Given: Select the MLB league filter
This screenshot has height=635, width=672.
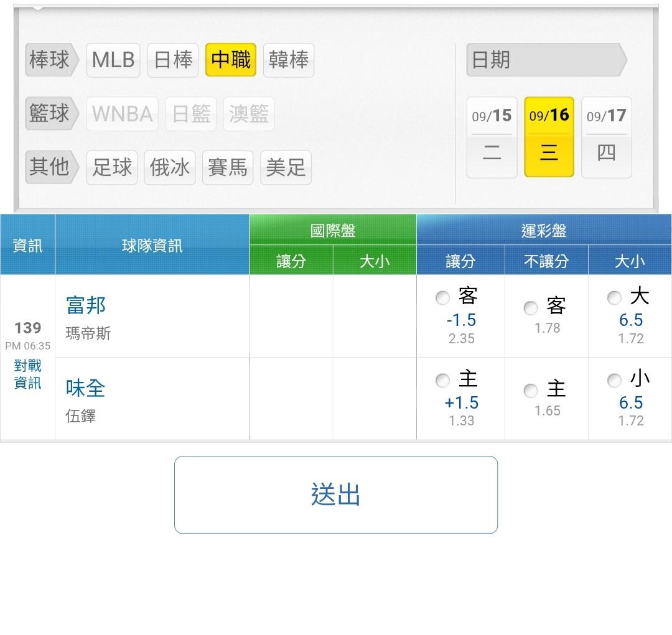Looking at the screenshot, I should tap(113, 60).
